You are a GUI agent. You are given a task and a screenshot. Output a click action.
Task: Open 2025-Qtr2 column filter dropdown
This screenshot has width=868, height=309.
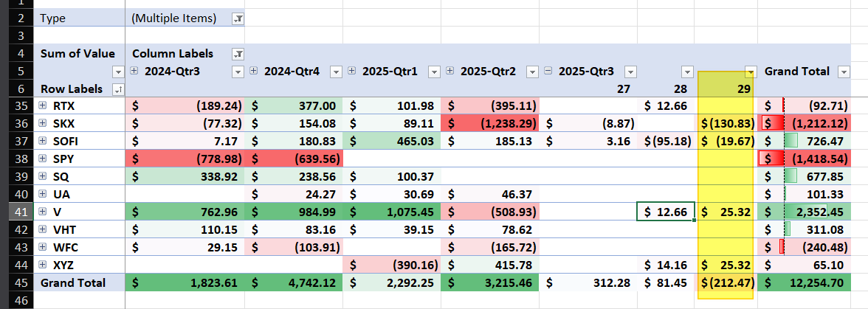point(533,72)
